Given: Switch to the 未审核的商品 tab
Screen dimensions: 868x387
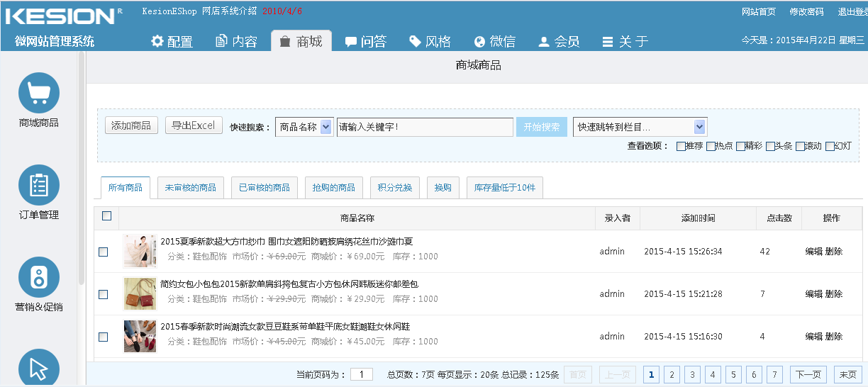Looking at the screenshot, I should [190, 188].
